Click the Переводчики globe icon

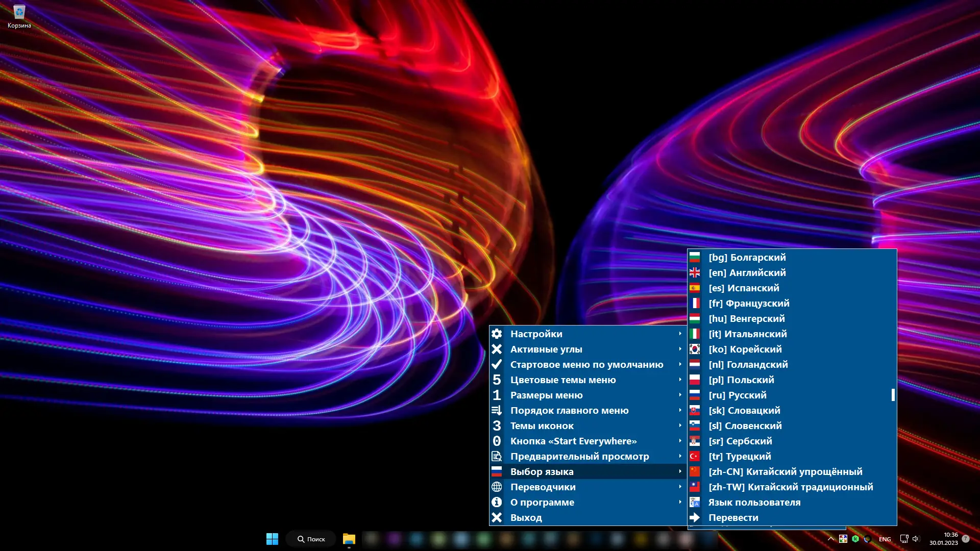497,487
